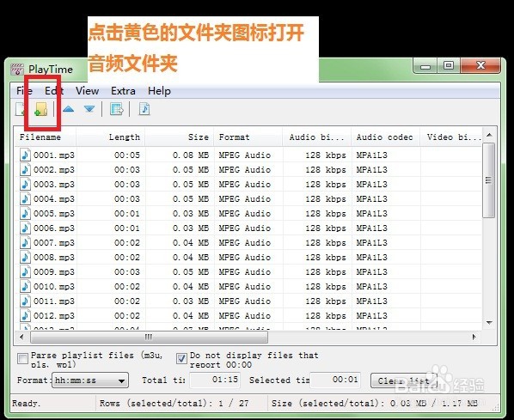The width and height of the screenshot is (514, 420).
Task: Select the music icon of 0003.mp3
Action: pos(25,184)
